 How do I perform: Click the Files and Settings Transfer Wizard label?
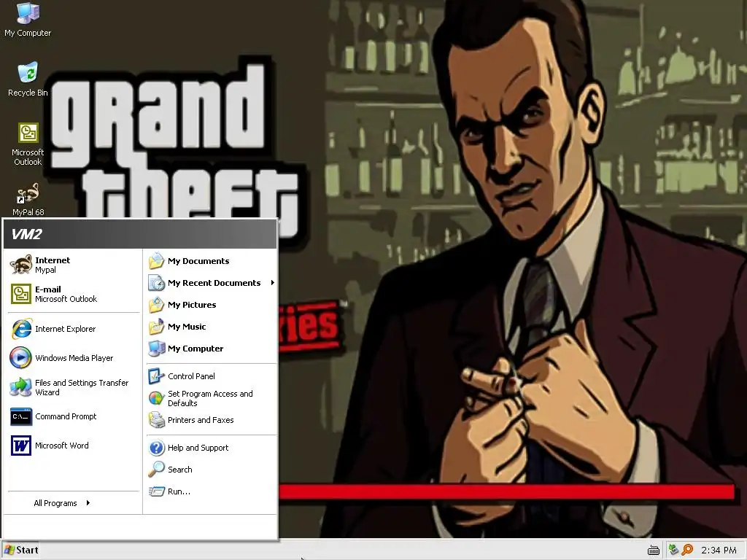pyautogui.click(x=82, y=388)
